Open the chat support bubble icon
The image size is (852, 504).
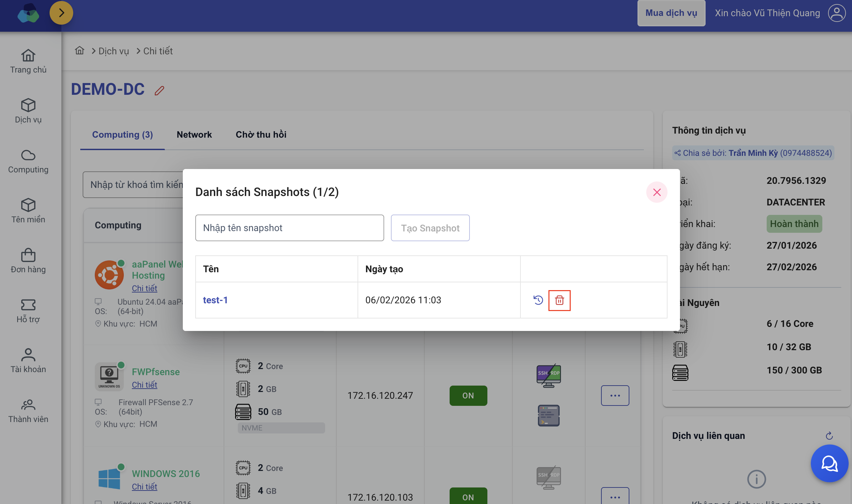pyautogui.click(x=829, y=463)
